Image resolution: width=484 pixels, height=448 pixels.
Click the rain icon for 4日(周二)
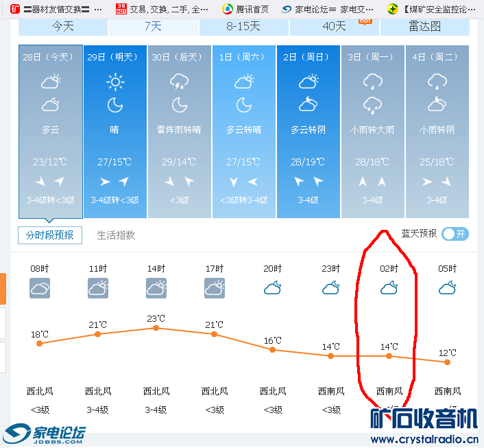pos(437,82)
